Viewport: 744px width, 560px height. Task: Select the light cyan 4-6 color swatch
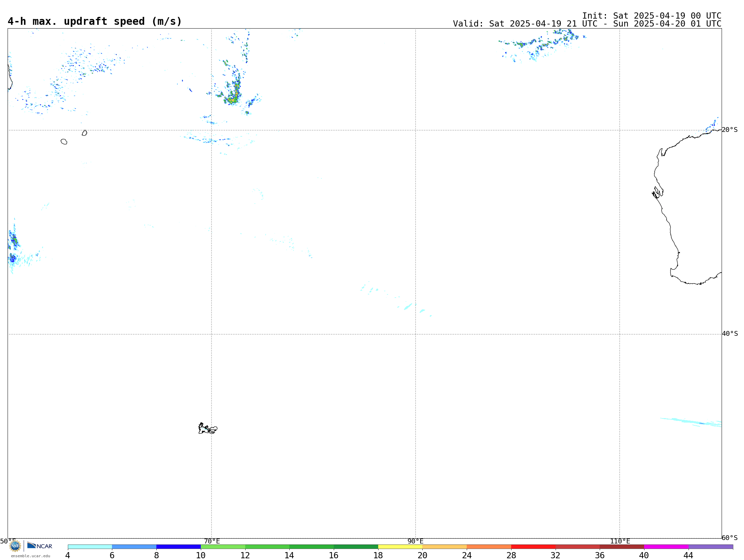point(90,547)
